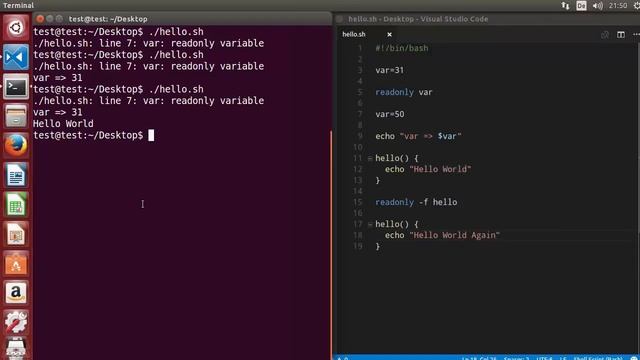Change file encoding UTF-8 in status bar
This screenshot has height=360, width=640.
pyautogui.click(x=544, y=358)
